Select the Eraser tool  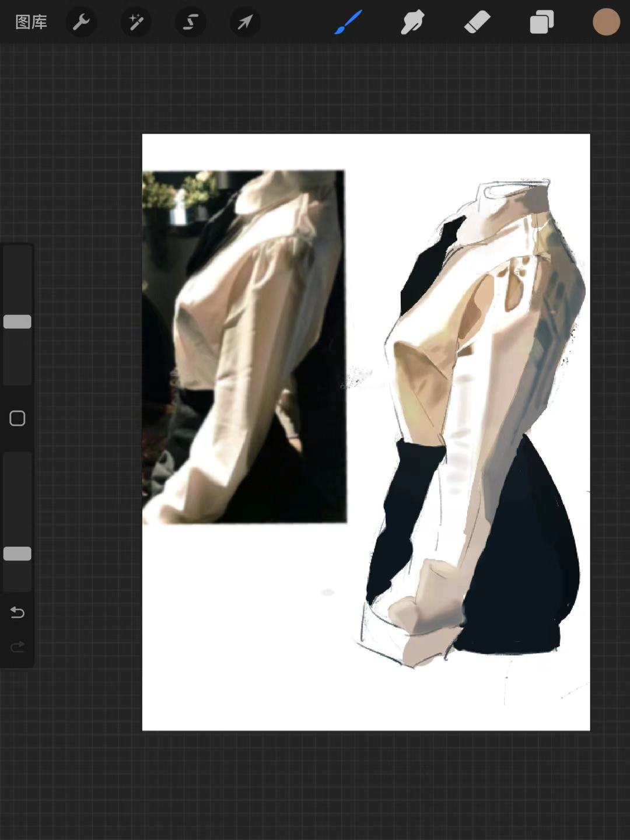tap(477, 22)
